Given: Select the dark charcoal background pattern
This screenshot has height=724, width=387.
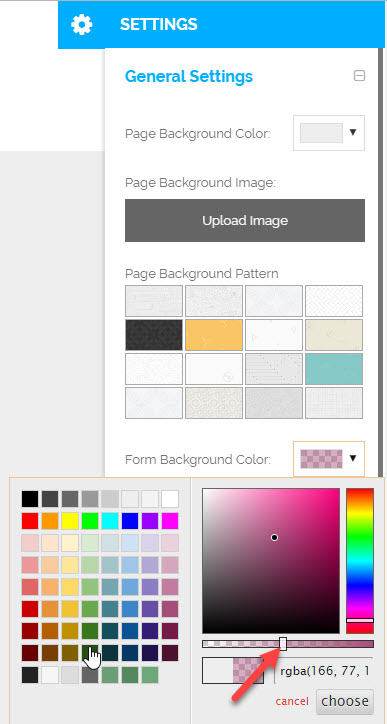Looking at the screenshot, I should click(154, 335).
